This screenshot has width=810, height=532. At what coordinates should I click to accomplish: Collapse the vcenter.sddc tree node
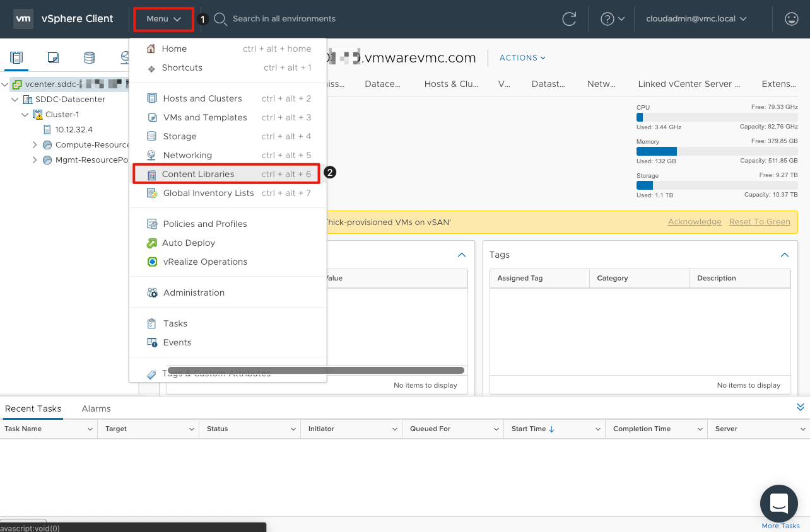[x=5, y=84]
